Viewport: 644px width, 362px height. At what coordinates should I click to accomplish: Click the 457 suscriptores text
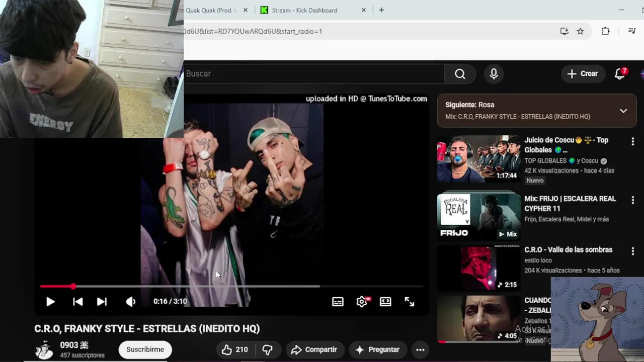(82, 355)
